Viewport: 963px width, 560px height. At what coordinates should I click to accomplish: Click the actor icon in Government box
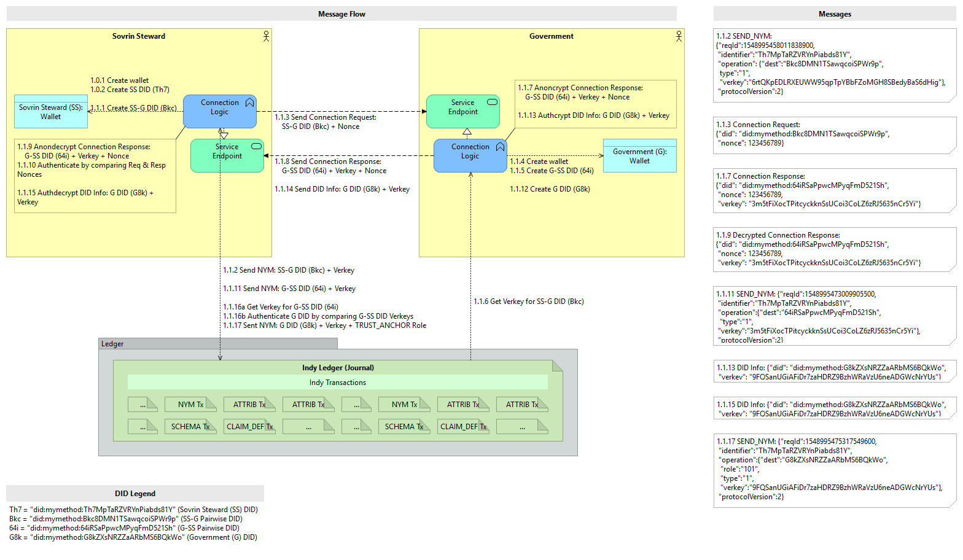point(679,36)
